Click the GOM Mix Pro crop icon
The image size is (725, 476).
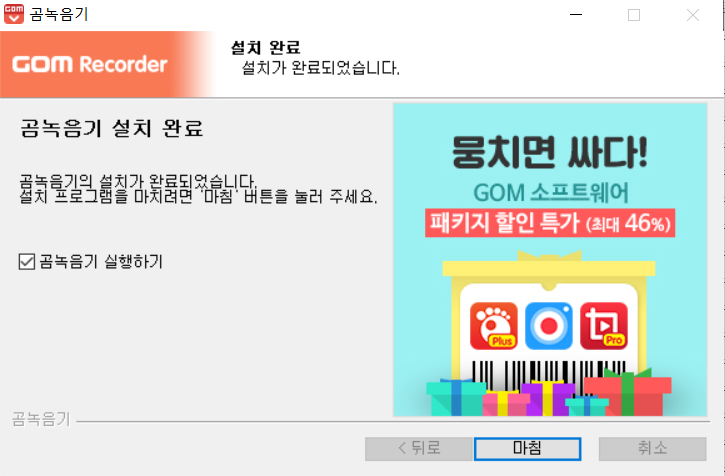pyautogui.click(x=603, y=326)
